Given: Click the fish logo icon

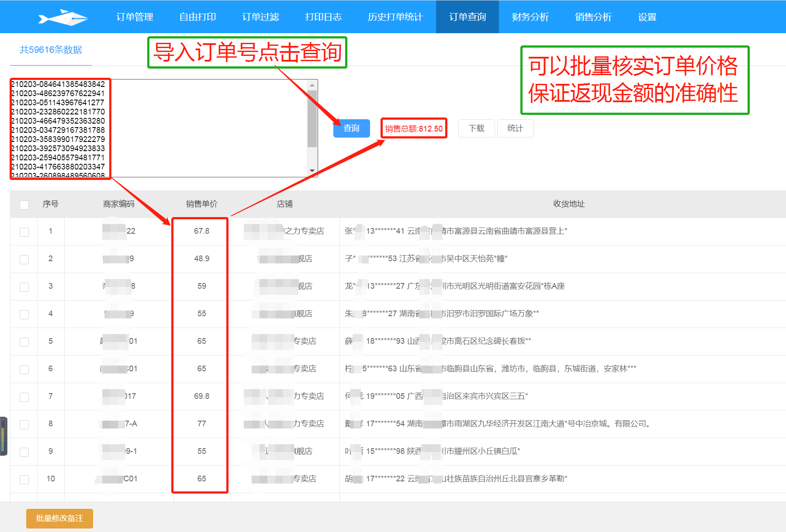Looking at the screenshot, I should (x=63, y=17).
